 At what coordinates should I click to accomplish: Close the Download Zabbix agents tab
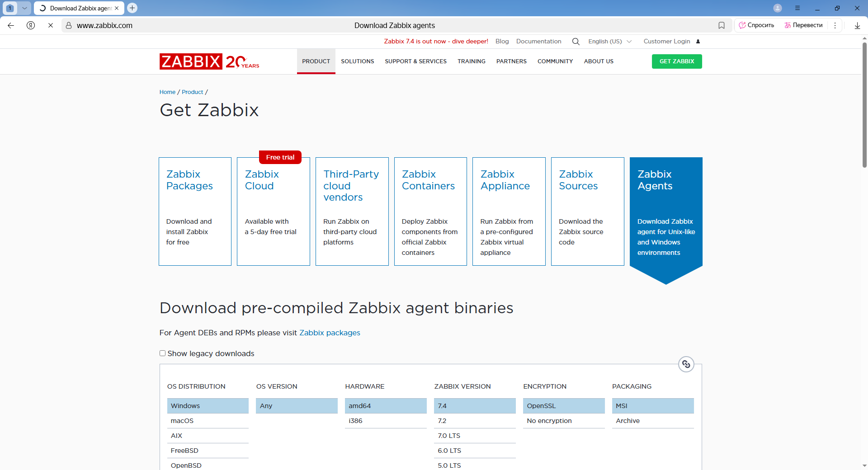[x=117, y=8]
